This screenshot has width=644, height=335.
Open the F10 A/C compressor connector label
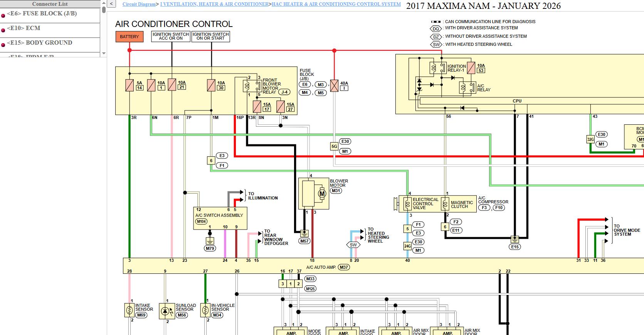(x=499, y=208)
